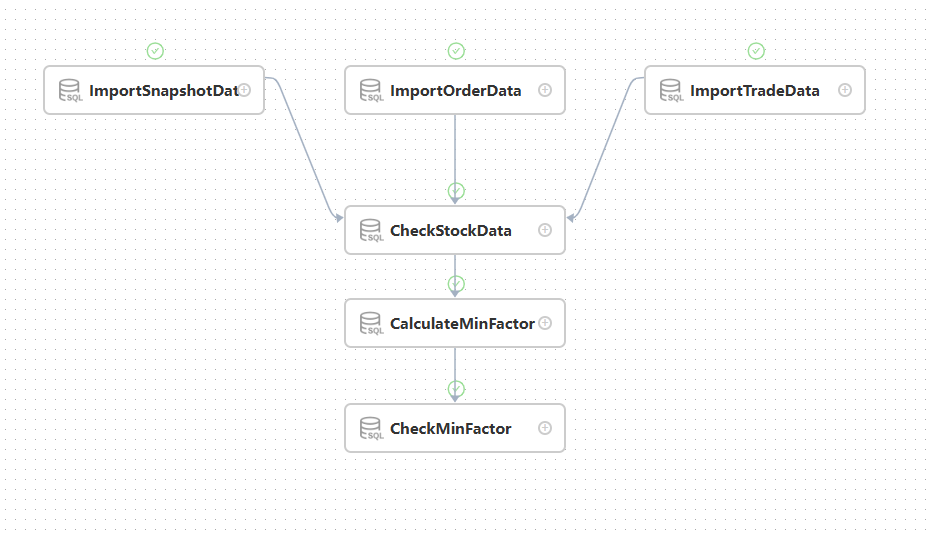Click the SQL icon on ImportTradeData node
The image size is (926, 537).
click(x=670, y=91)
